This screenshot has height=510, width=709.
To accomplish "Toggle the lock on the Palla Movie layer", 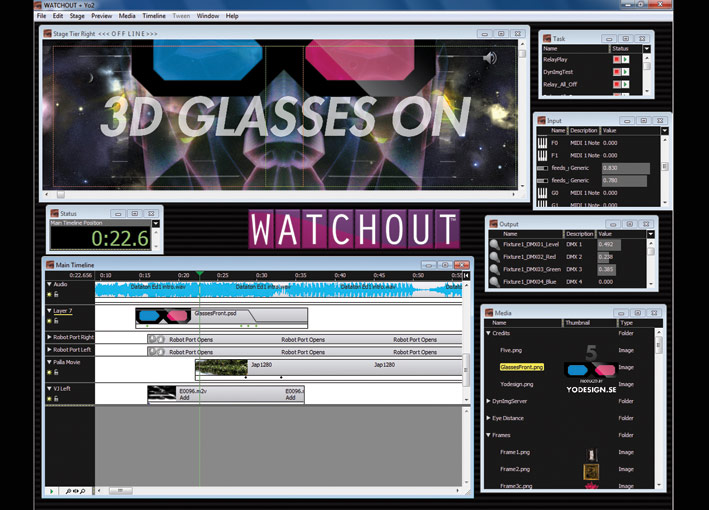I will (56, 373).
